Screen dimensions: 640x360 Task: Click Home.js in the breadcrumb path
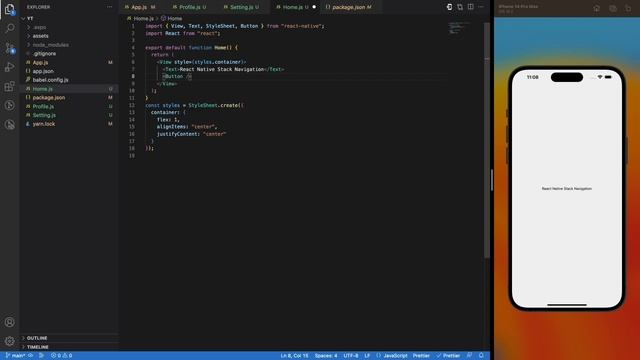(x=143, y=18)
